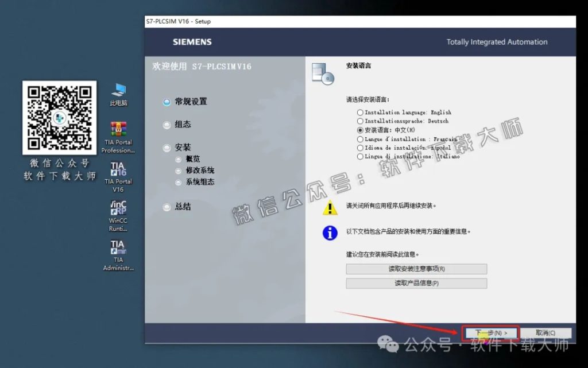Click the blue information icon
This screenshot has width=588, height=368.
tap(330, 232)
